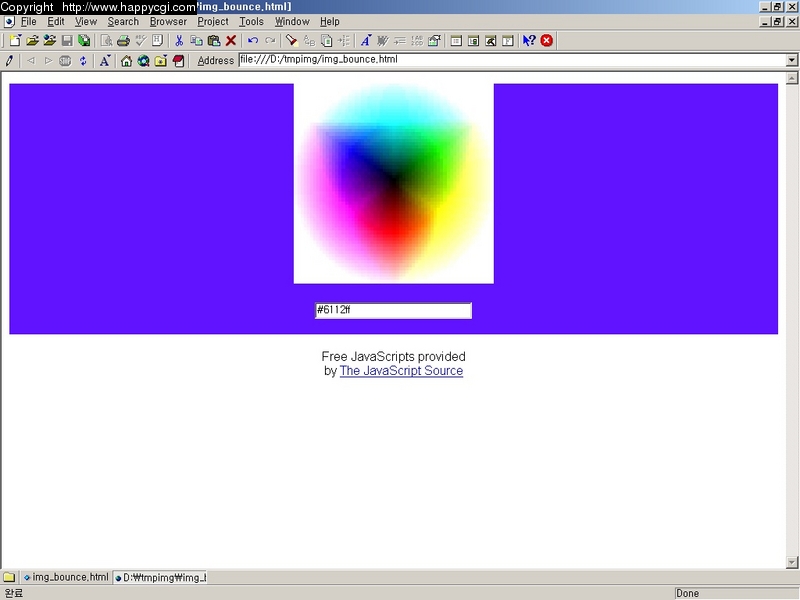Pick a color from the color wheel image

tap(393, 183)
